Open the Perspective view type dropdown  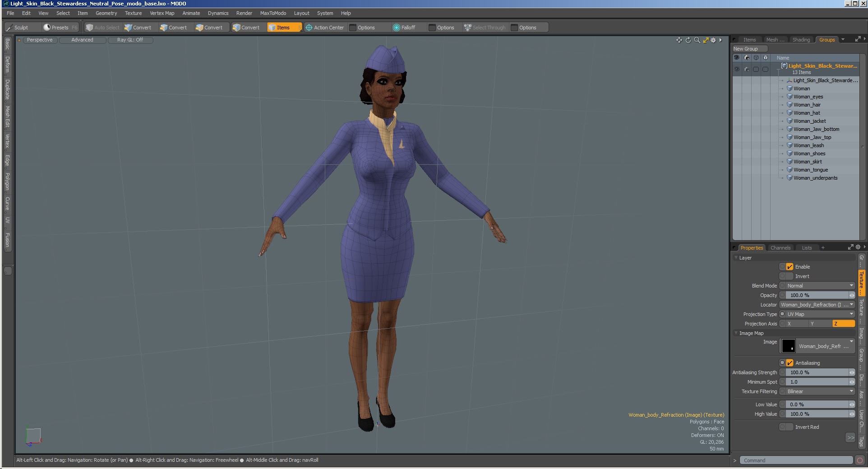click(40, 40)
